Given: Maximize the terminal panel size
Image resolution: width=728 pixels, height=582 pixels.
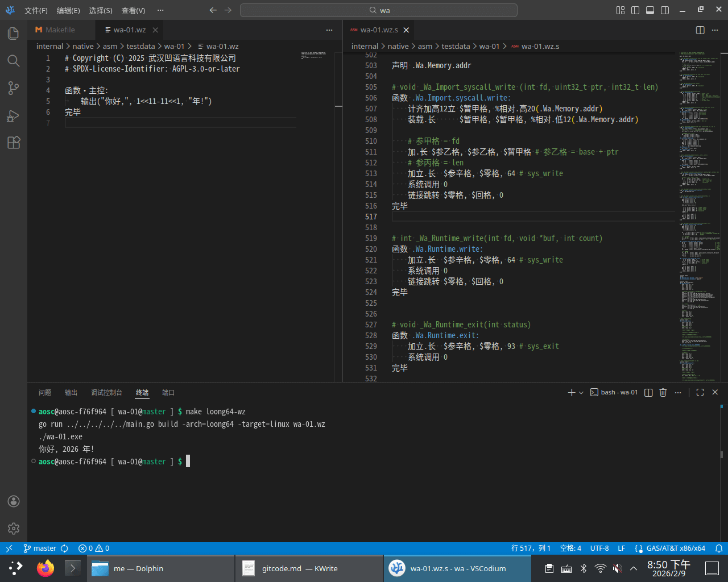Looking at the screenshot, I should (x=700, y=392).
